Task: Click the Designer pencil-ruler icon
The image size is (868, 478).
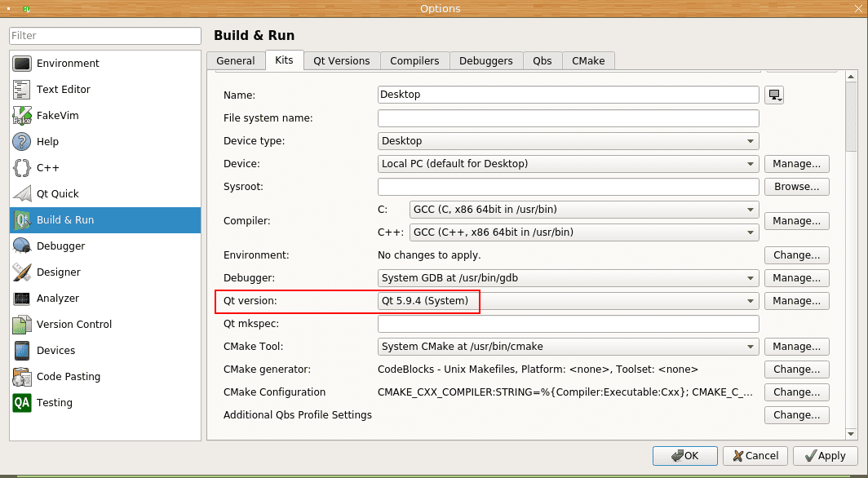Action: click(x=22, y=272)
